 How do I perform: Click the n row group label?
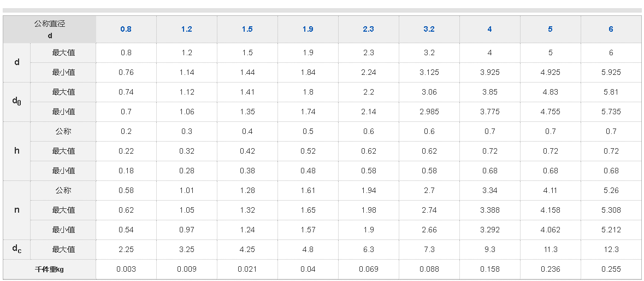point(17,210)
